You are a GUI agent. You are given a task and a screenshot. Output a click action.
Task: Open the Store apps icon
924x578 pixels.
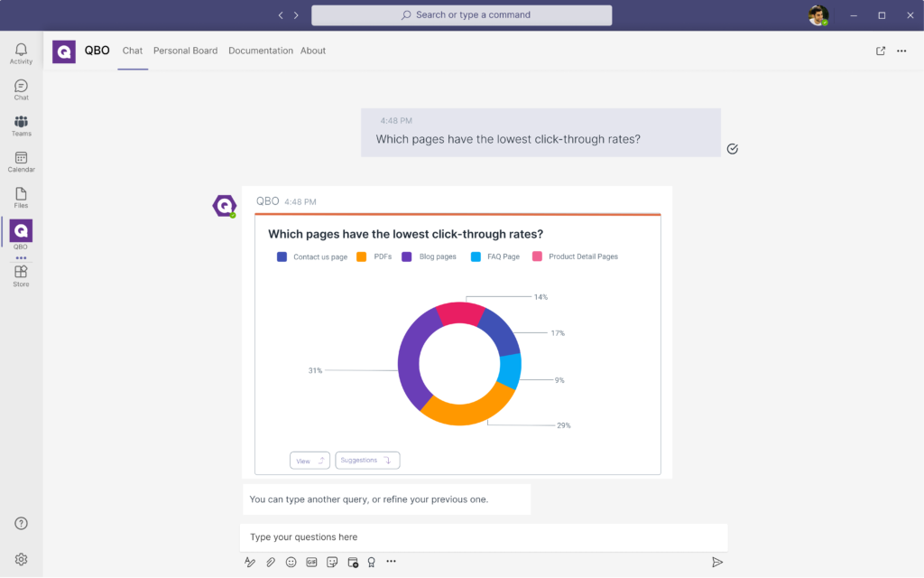(x=21, y=275)
